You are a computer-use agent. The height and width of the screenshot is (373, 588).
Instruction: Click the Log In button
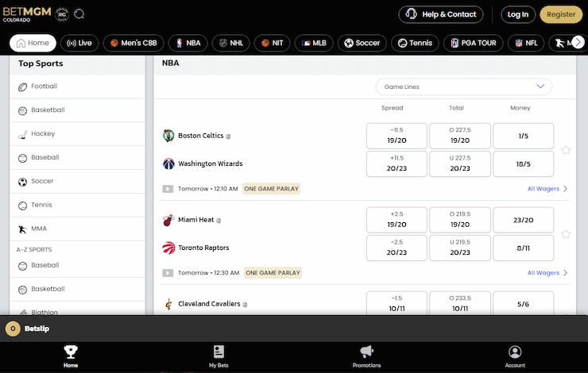[518, 14]
